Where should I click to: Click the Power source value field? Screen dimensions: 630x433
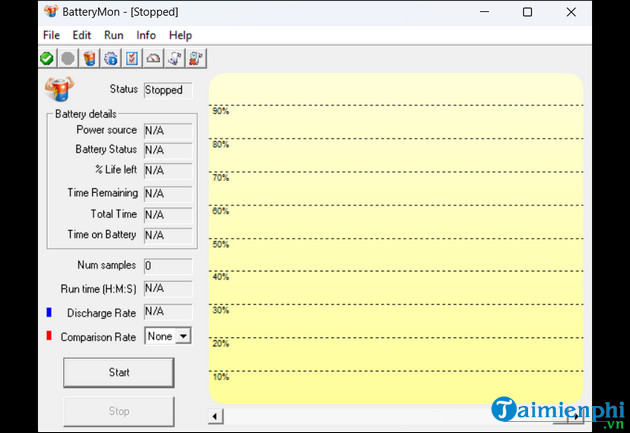tap(168, 131)
